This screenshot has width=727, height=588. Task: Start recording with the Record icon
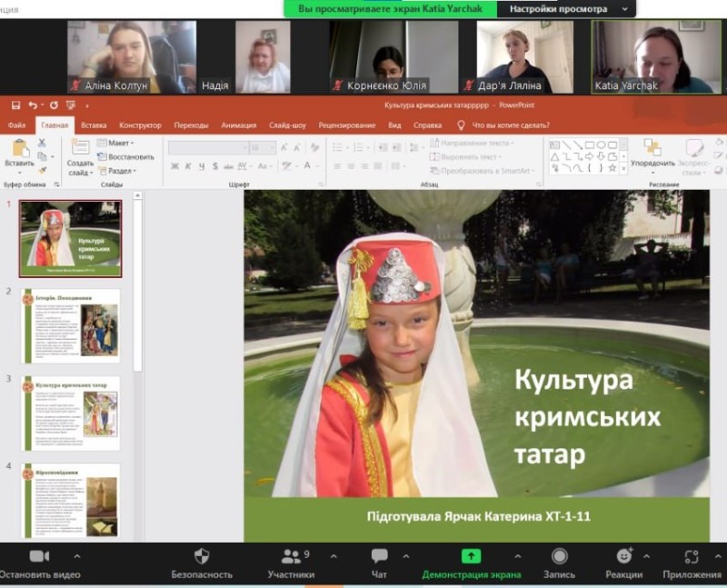coord(560,556)
